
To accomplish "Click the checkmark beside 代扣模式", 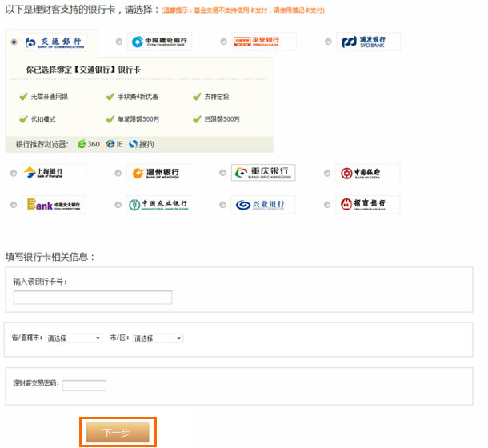I will 24,119.
